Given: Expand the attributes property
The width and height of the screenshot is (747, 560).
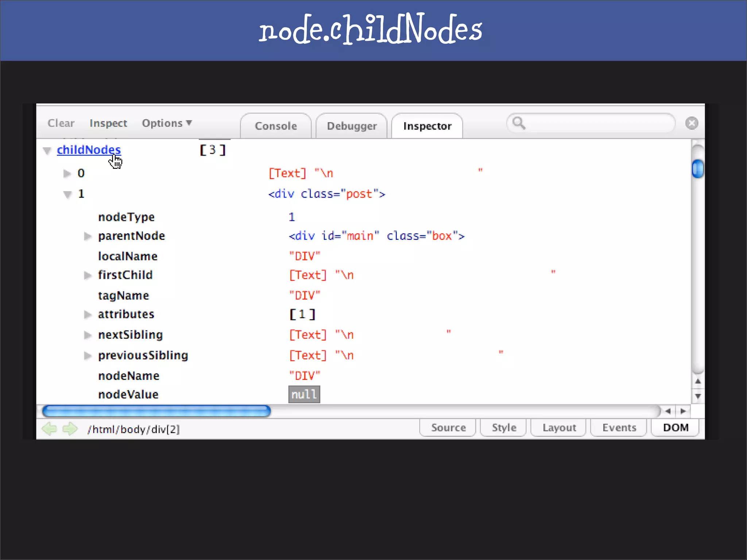Looking at the screenshot, I should pyautogui.click(x=88, y=314).
